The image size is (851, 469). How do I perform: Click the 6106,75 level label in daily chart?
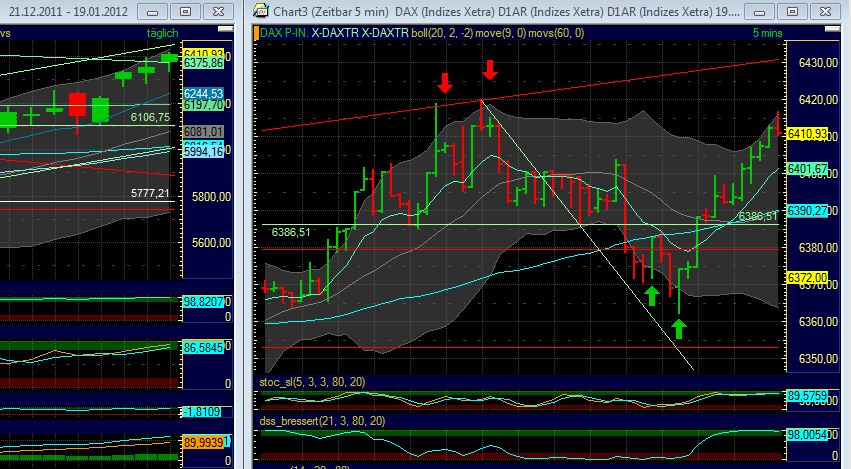(x=150, y=117)
